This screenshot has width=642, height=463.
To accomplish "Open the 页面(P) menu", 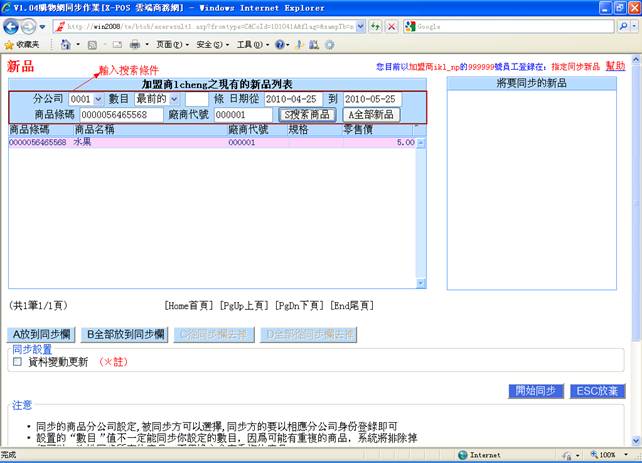I will pyautogui.click(x=168, y=45).
